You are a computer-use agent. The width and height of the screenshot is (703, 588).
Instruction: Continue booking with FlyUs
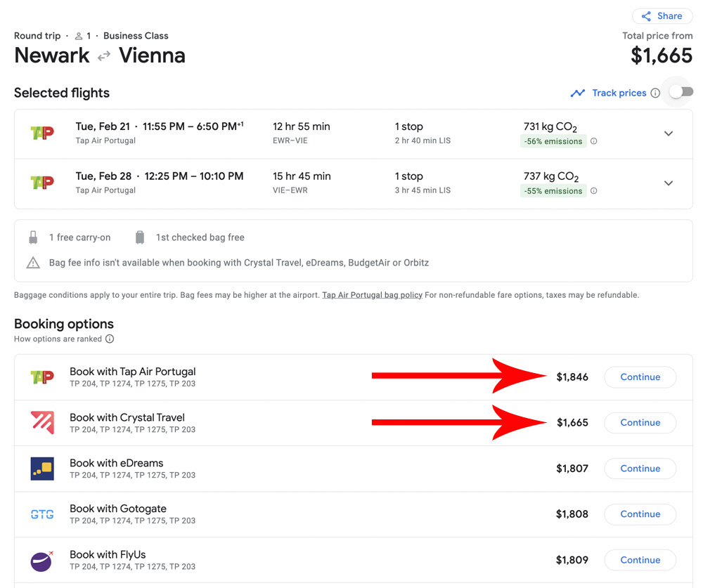[x=640, y=560]
